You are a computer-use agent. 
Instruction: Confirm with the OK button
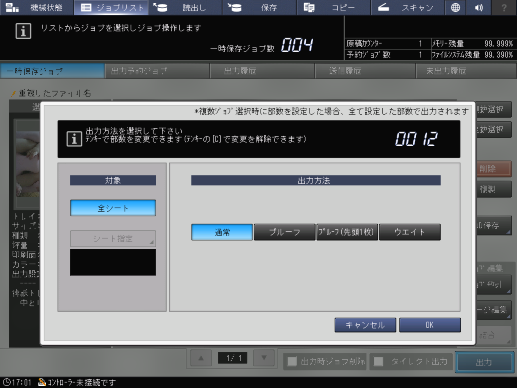[430, 325]
